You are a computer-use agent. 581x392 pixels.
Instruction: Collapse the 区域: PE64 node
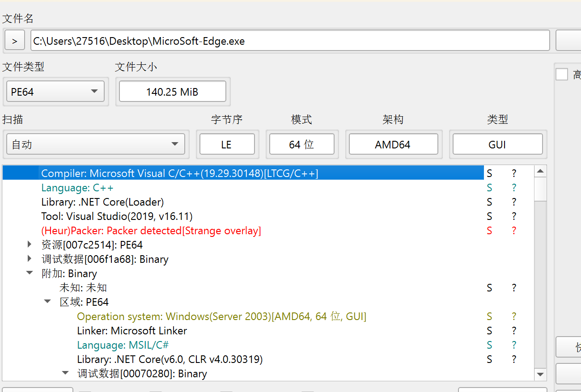pos(47,301)
